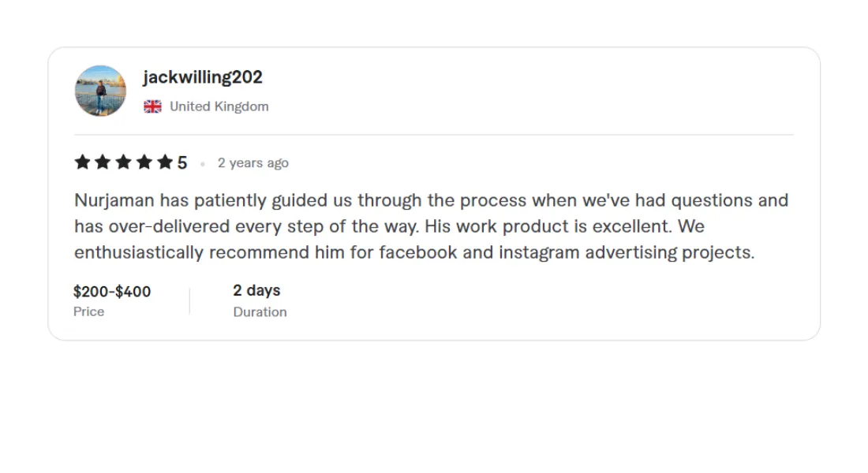Click the first rating star
This screenshot has height=473, width=868.
(x=82, y=162)
